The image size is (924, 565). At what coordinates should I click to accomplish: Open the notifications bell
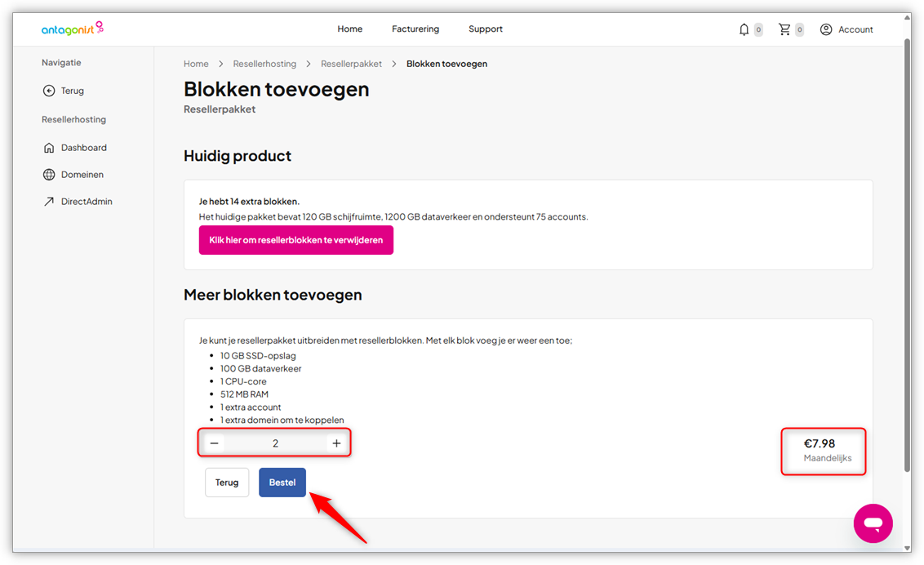(744, 29)
